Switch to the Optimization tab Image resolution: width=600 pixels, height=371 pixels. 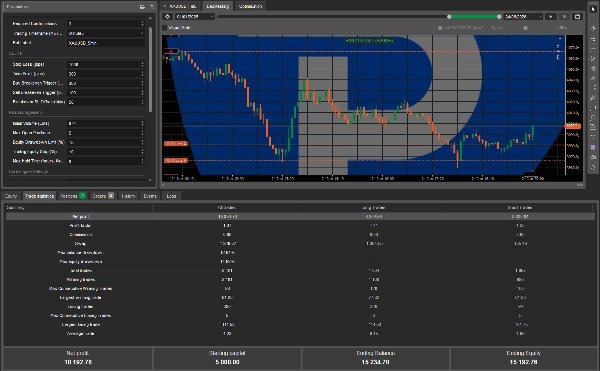point(250,6)
